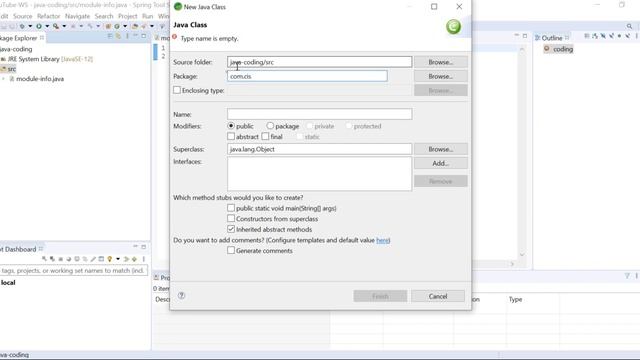Open the Package Explorer view menu
The height and width of the screenshot is (360, 640).
pyautogui.click(x=127, y=36)
